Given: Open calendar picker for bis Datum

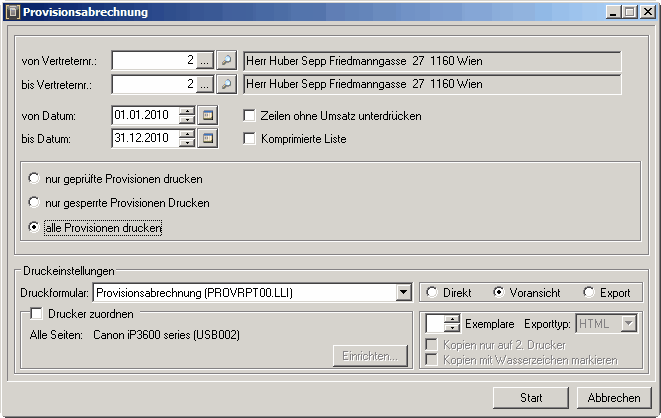Looking at the screenshot, I should coord(208,139).
